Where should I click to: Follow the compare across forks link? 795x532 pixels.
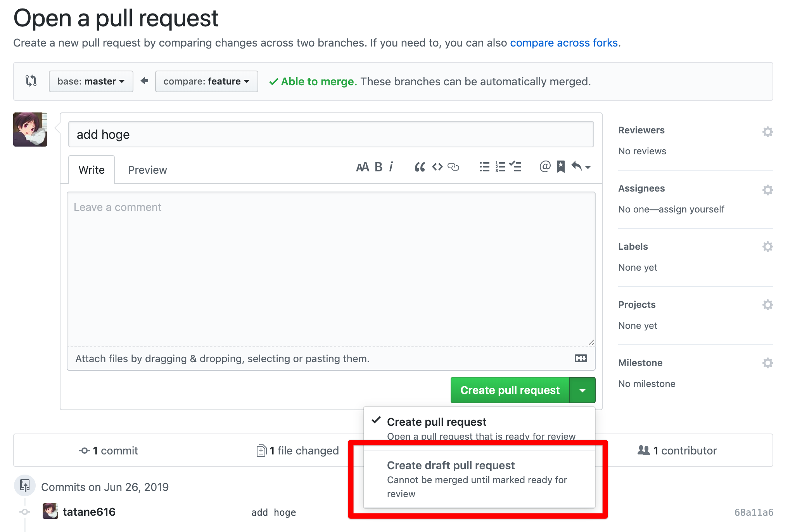point(564,43)
